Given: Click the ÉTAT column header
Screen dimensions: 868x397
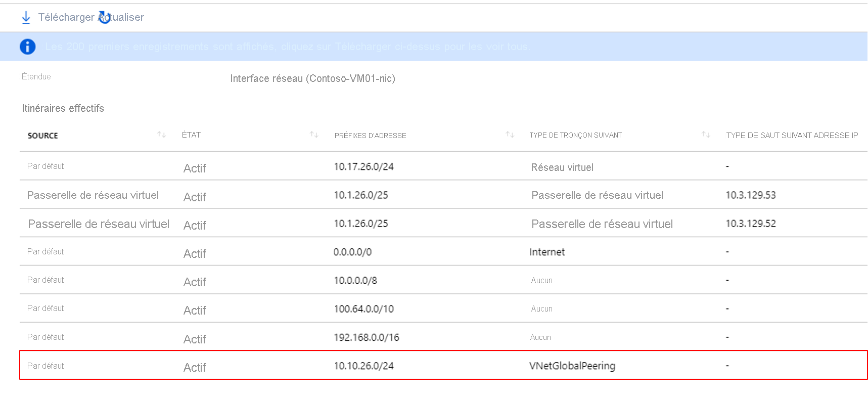Looking at the screenshot, I should [x=191, y=135].
